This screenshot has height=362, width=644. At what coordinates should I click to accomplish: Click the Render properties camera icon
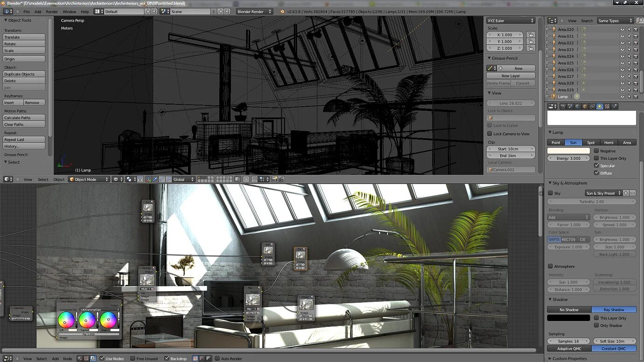pyautogui.click(x=563, y=106)
